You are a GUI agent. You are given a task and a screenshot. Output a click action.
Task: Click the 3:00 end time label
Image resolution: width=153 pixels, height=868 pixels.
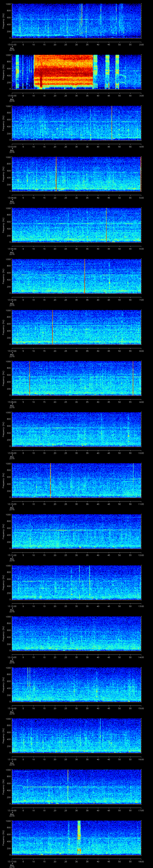[x=141, y=96]
